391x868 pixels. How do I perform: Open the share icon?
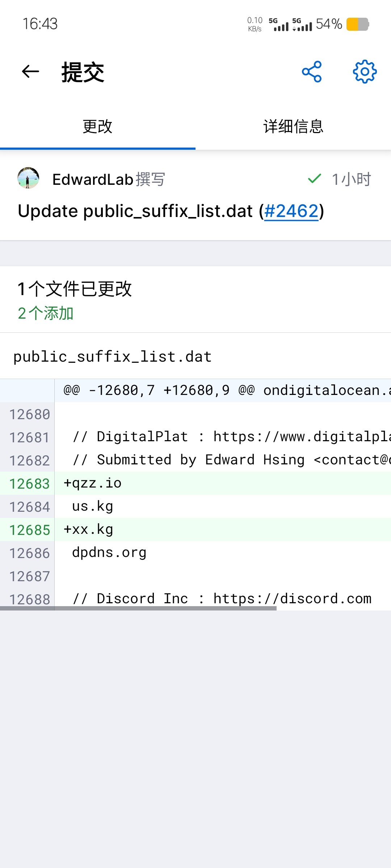point(312,72)
